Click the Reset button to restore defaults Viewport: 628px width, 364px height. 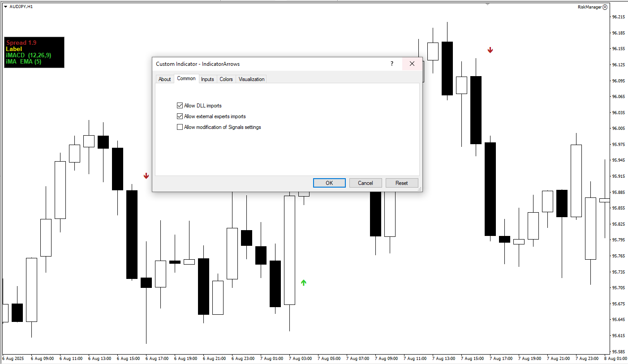coord(401,183)
